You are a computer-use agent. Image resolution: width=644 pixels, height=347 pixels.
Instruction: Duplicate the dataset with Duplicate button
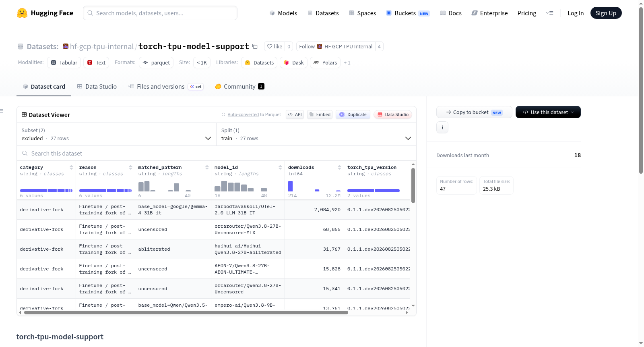353,114
